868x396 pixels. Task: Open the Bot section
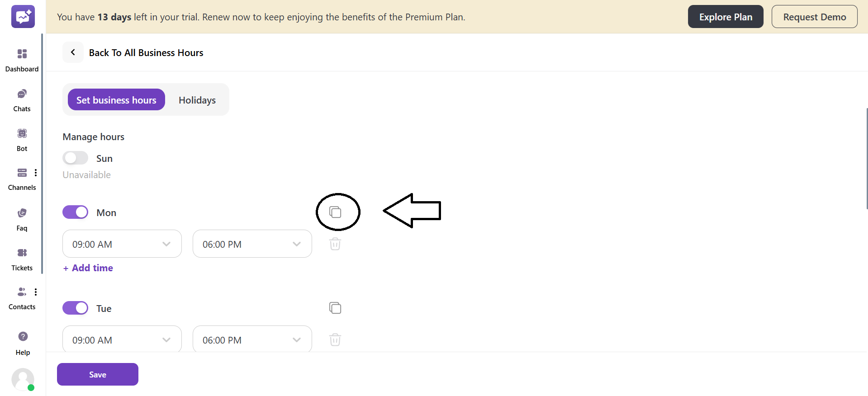22,138
